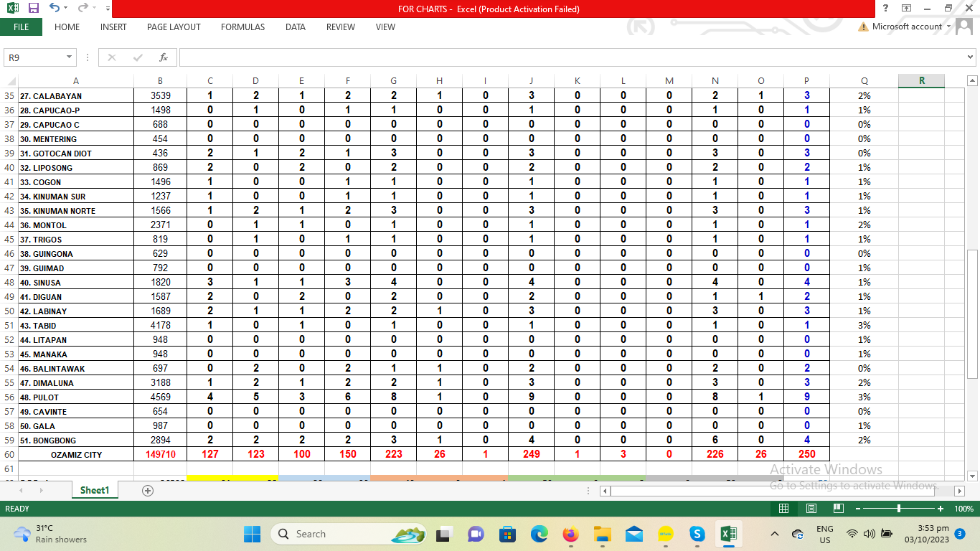Expand the formula bar

tap(971, 57)
